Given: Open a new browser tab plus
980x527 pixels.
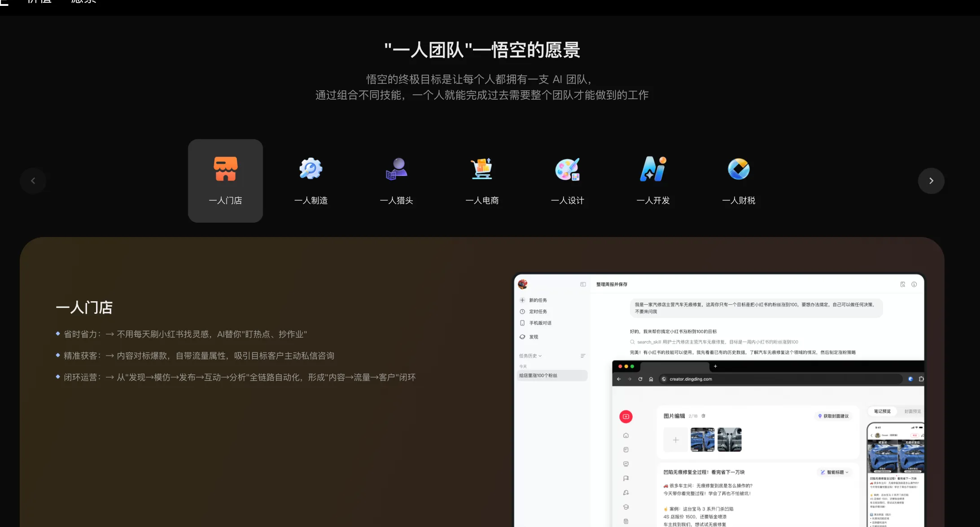Looking at the screenshot, I should pyautogui.click(x=715, y=366).
